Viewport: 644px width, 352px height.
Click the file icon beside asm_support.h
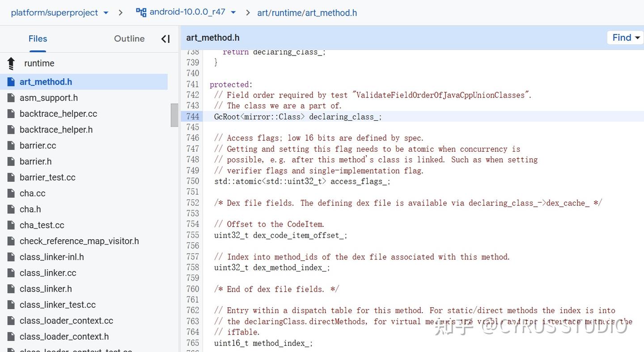[x=10, y=98]
